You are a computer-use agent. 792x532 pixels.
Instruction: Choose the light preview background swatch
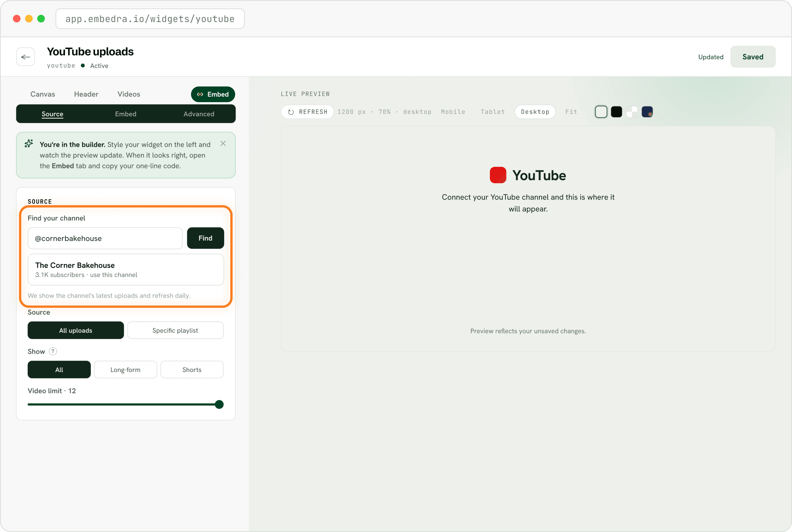pyautogui.click(x=601, y=112)
